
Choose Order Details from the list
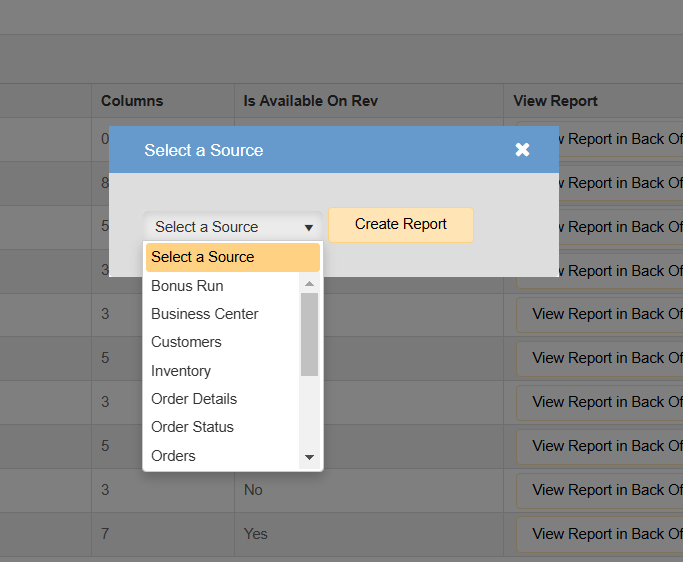click(194, 399)
